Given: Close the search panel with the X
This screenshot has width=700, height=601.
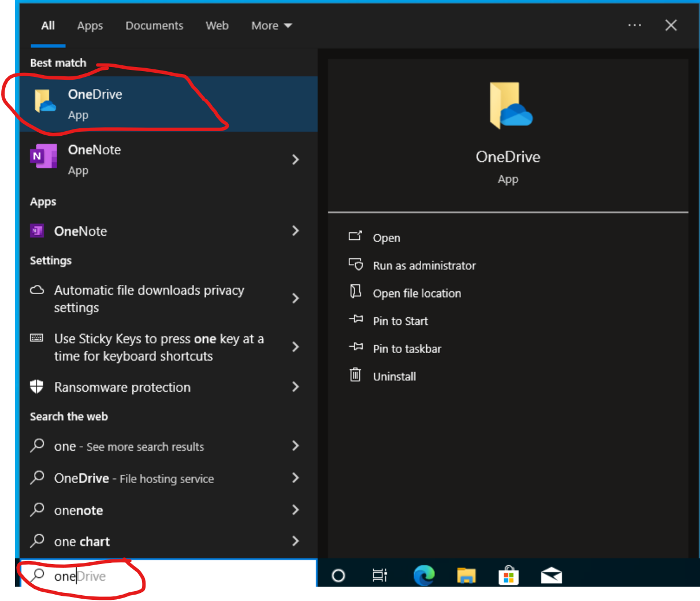Looking at the screenshot, I should click(671, 25).
